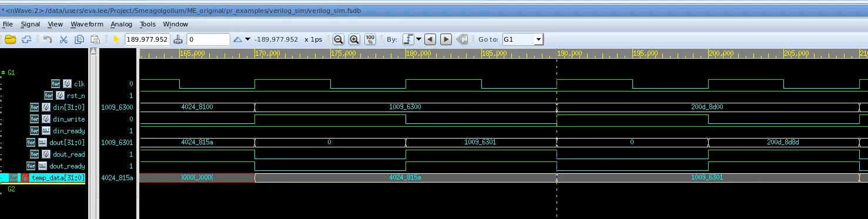Open the Tools menu
This screenshot has width=868, height=219.
148,24
